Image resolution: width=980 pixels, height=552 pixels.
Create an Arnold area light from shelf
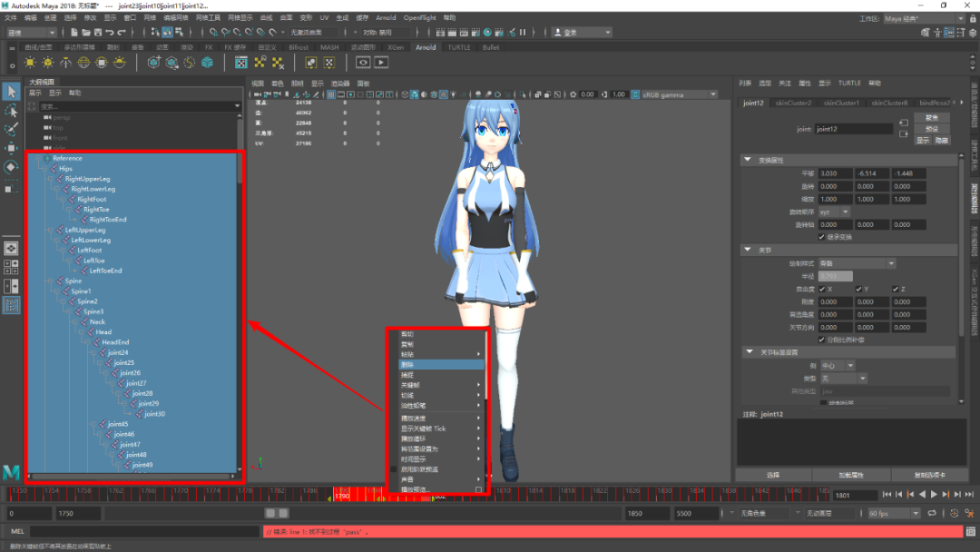(30, 63)
